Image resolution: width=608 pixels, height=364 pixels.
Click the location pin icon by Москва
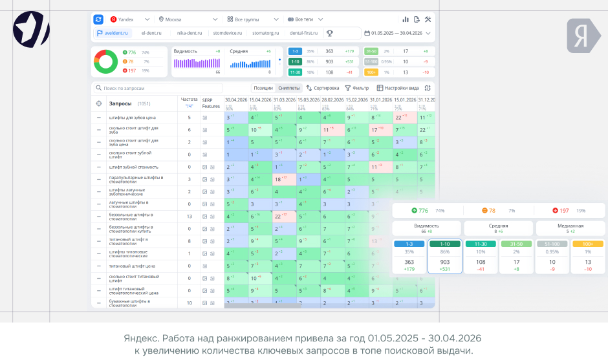coord(161,19)
